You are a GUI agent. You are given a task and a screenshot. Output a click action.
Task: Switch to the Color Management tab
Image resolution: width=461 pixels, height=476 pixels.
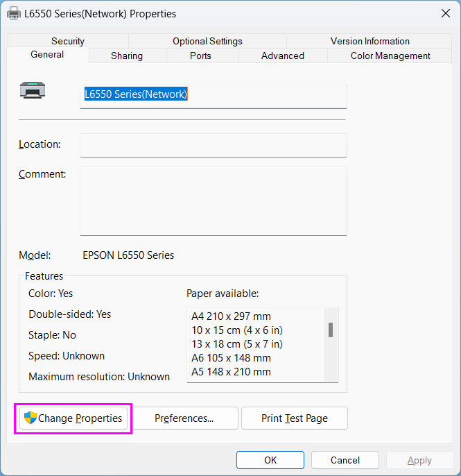(390, 56)
